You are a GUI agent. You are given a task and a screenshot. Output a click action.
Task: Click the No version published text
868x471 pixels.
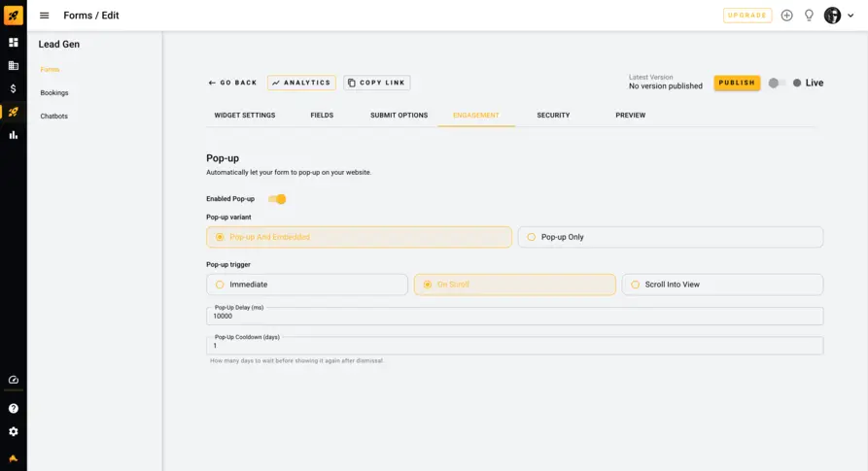point(666,86)
